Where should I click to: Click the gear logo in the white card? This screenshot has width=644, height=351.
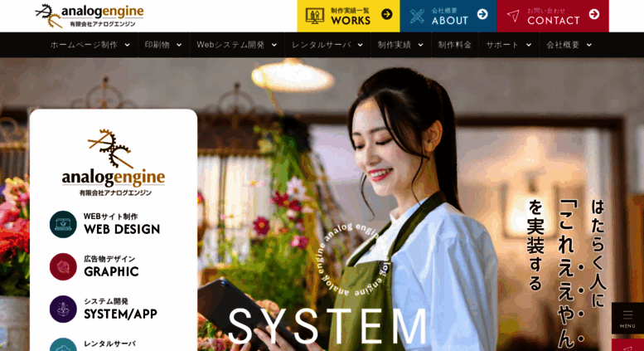(x=110, y=149)
